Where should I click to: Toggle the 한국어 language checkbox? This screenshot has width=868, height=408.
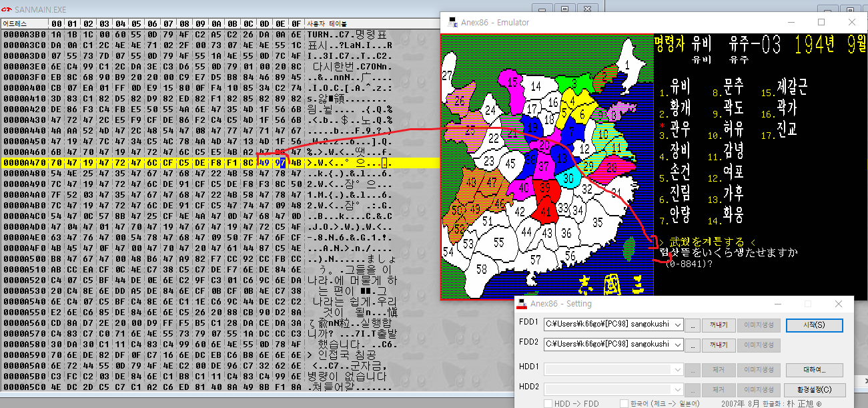624,403
